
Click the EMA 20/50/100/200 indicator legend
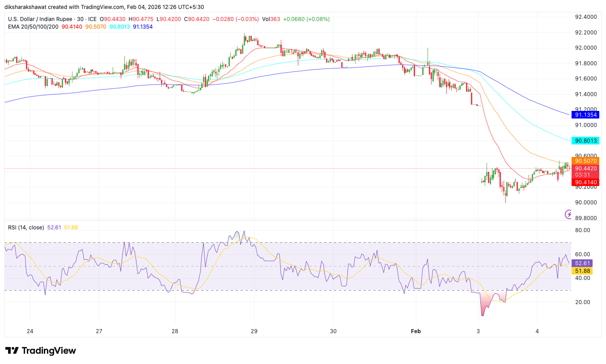[x=33, y=27]
